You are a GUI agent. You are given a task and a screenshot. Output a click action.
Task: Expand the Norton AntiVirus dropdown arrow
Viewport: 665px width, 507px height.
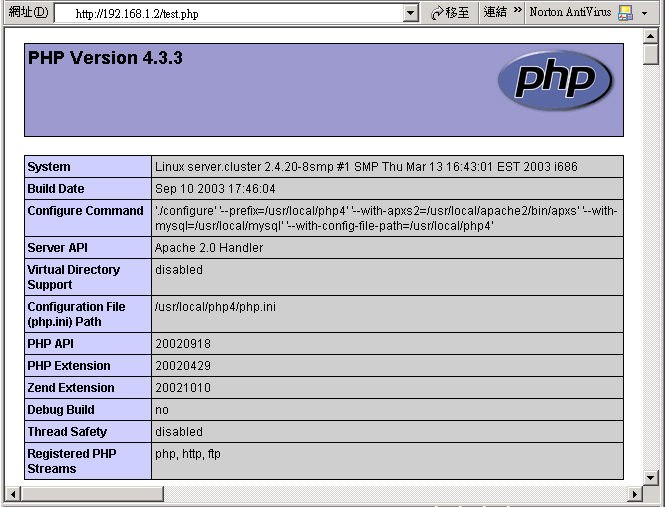[645, 13]
